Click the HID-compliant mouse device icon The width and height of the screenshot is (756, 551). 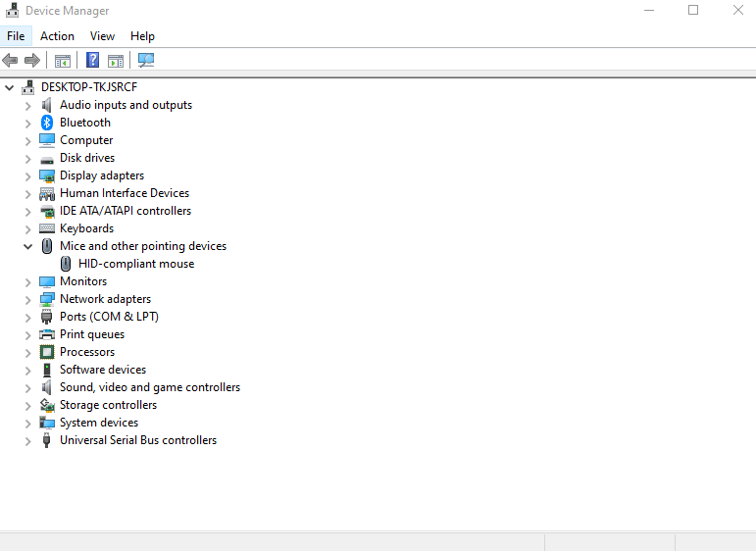(66, 264)
